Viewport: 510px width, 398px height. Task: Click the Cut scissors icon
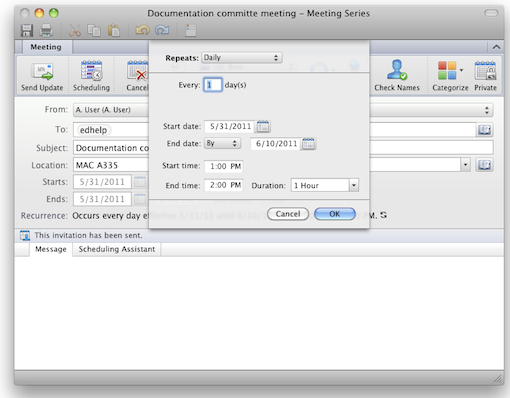[x=75, y=30]
